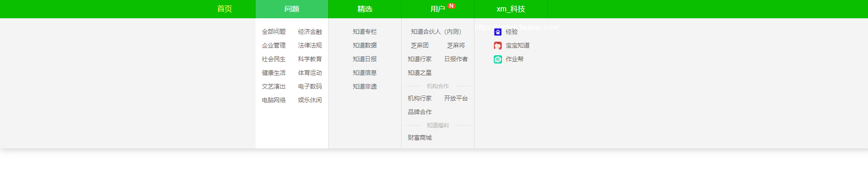Open 经验 text link

point(512,32)
